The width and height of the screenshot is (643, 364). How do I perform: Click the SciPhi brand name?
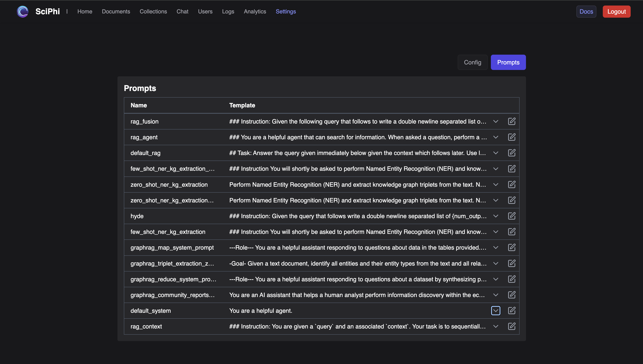click(47, 11)
